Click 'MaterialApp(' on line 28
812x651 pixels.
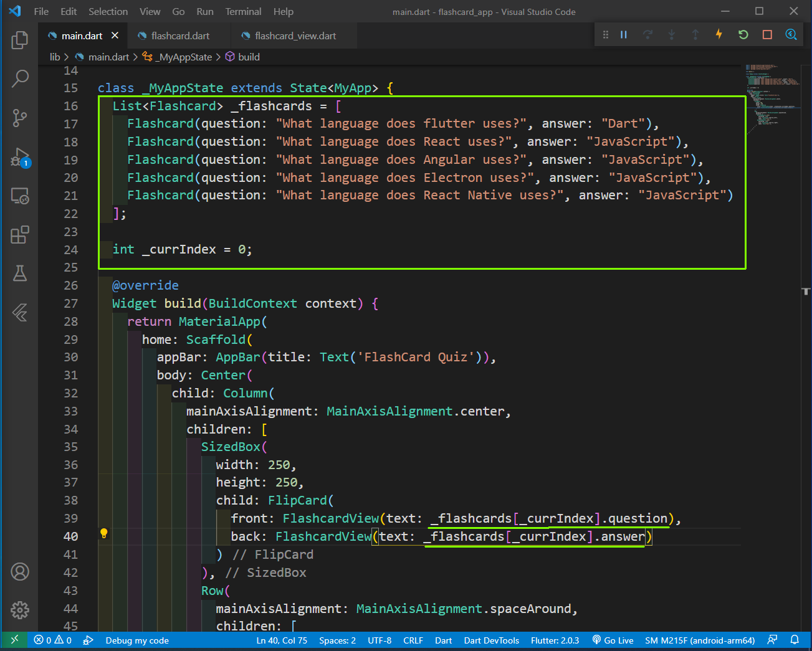click(x=222, y=321)
